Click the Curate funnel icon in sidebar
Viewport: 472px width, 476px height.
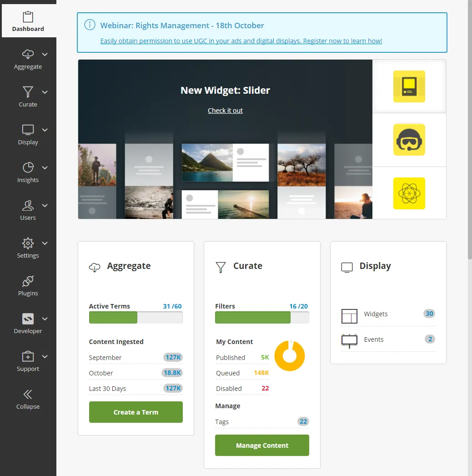coord(28,92)
